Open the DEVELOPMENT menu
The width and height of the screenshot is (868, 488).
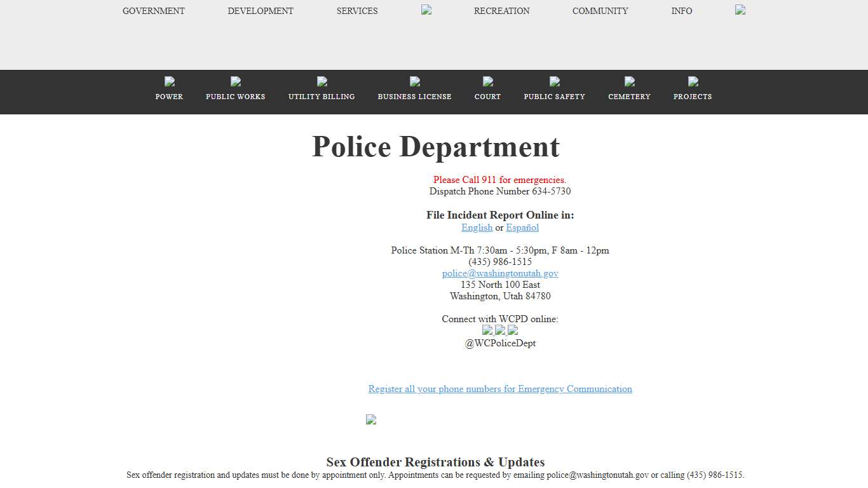(x=261, y=11)
